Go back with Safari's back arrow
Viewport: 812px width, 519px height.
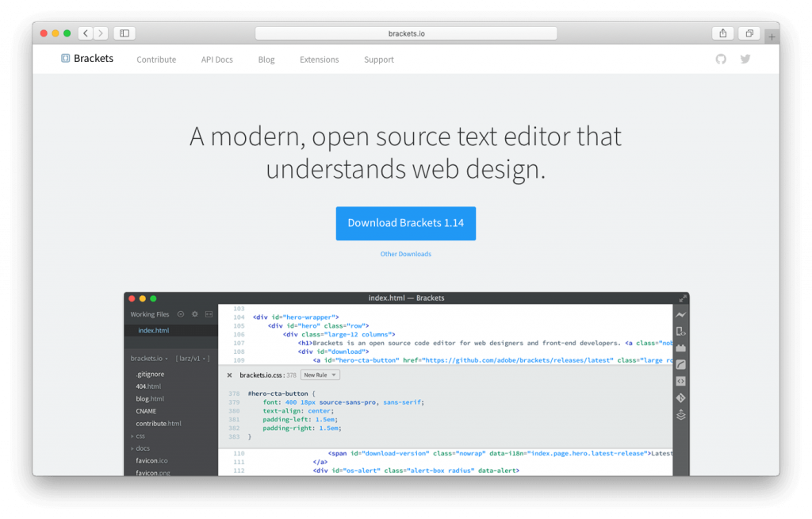[x=86, y=33]
